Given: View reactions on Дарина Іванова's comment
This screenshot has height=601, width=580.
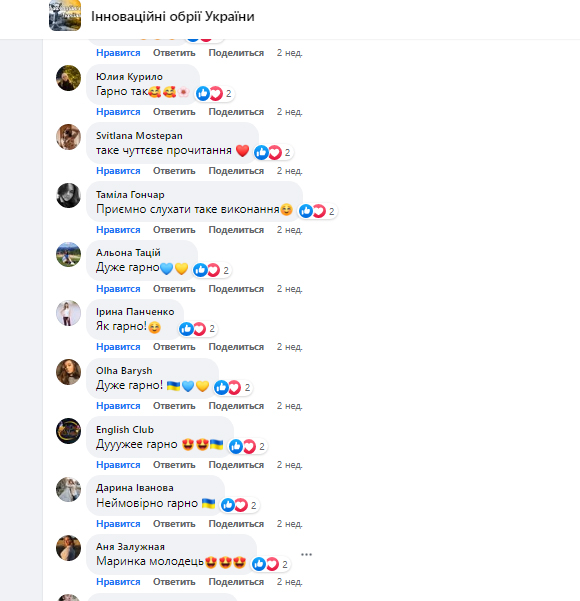Looking at the screenshot, I should pyautogui.click(x=240, y=505).
